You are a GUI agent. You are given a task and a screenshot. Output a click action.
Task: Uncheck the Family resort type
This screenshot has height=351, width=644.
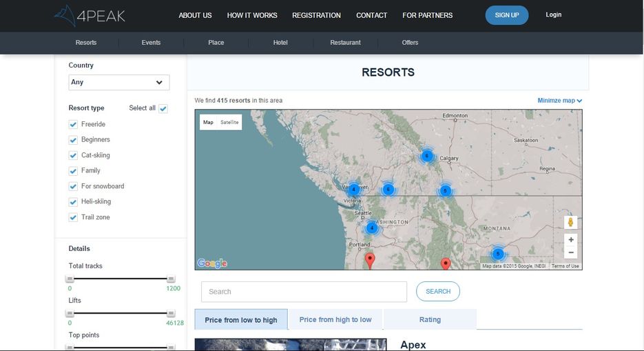[x=73, y=170]
